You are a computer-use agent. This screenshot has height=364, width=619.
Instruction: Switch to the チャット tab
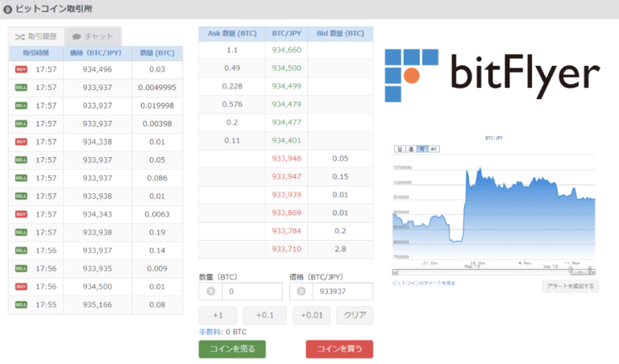coord(93,37)
